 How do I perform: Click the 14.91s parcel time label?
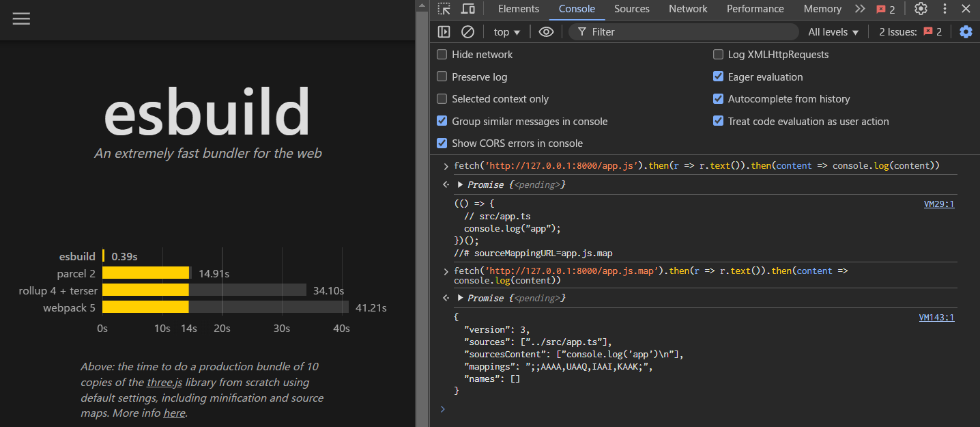click(214, 274)
